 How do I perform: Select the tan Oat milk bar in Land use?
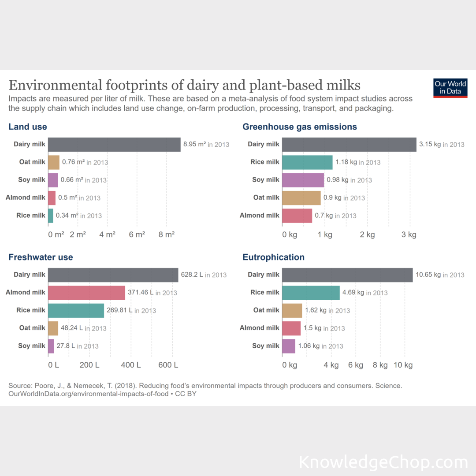(54, 162)
